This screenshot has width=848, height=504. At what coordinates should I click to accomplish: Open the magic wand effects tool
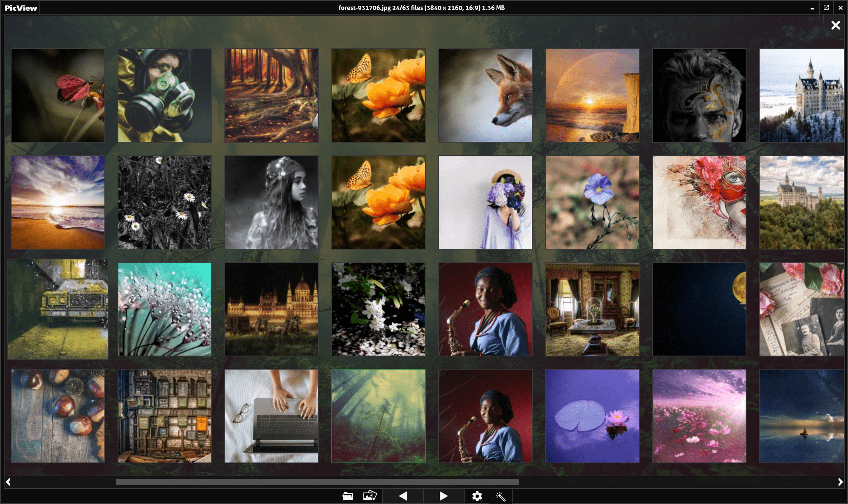[x=500, y=496]
